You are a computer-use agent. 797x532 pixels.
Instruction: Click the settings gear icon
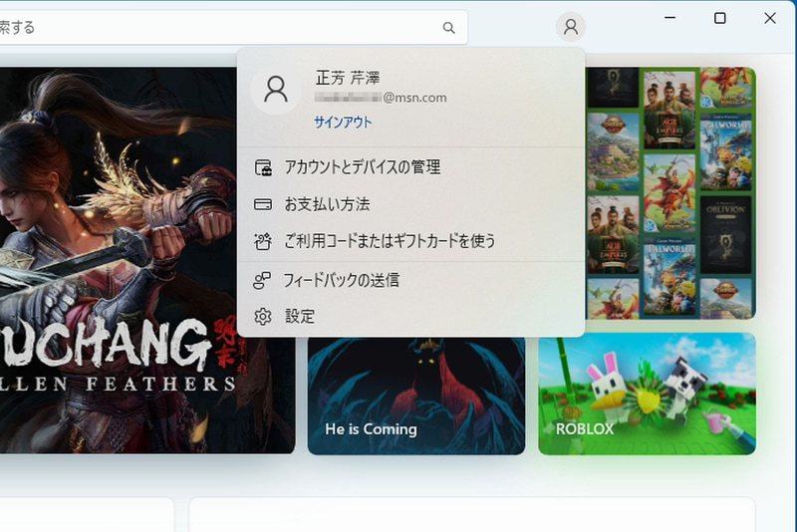pyautogui.click(x=263, y=317)
